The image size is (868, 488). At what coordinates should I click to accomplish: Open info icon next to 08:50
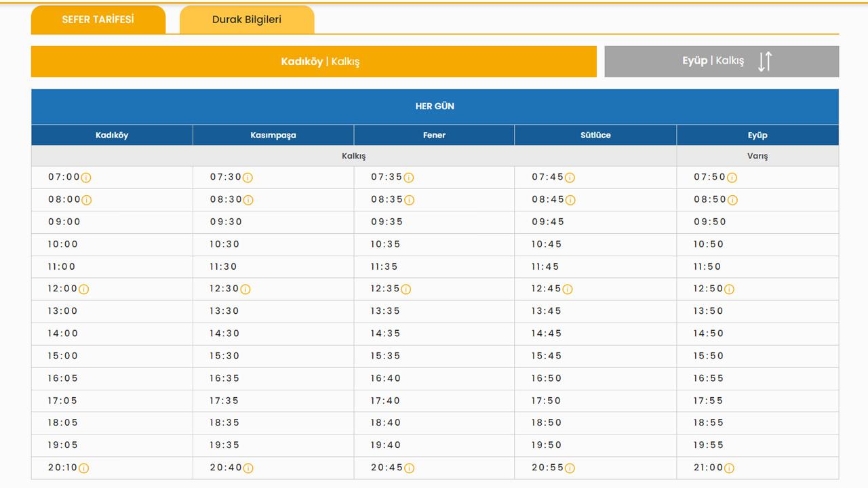click(732, 200)
